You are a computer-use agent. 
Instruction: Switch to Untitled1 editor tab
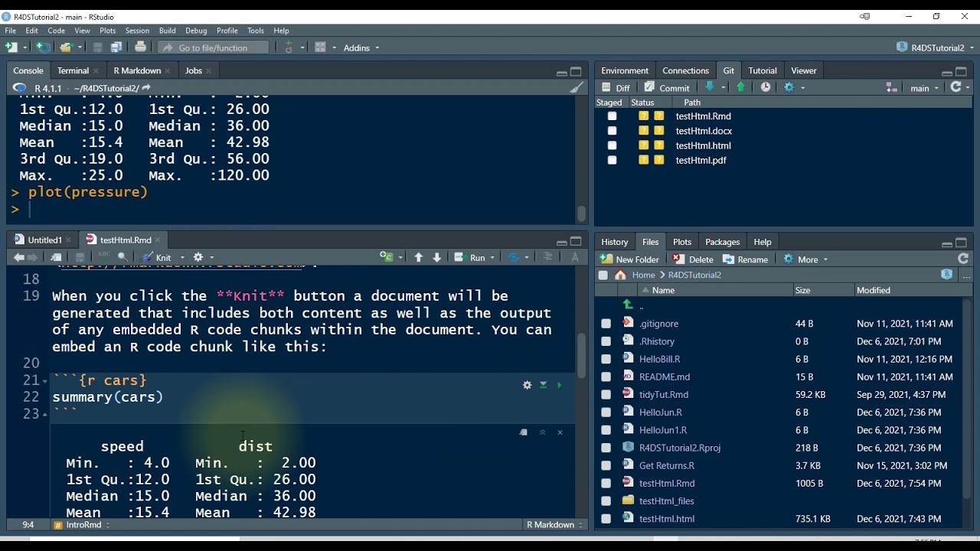44,240
